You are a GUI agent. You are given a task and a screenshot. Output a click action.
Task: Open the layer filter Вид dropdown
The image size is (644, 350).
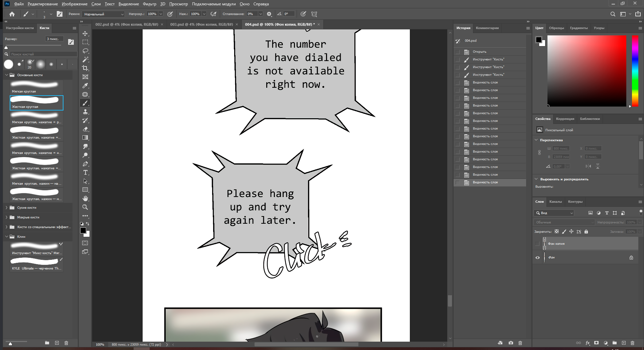point(554,213)
